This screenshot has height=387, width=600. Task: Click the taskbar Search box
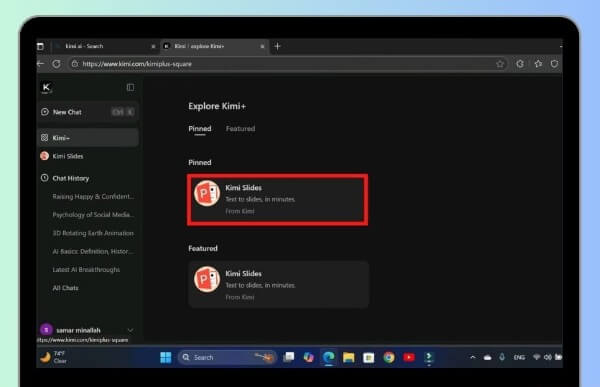(227, 357)
